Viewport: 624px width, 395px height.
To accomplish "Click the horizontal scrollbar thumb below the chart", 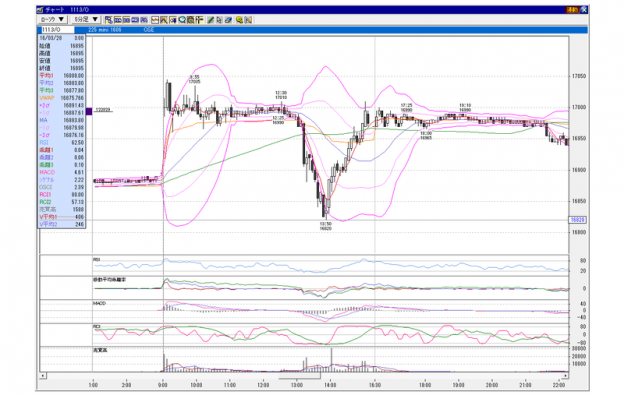I will click(300, 375).
